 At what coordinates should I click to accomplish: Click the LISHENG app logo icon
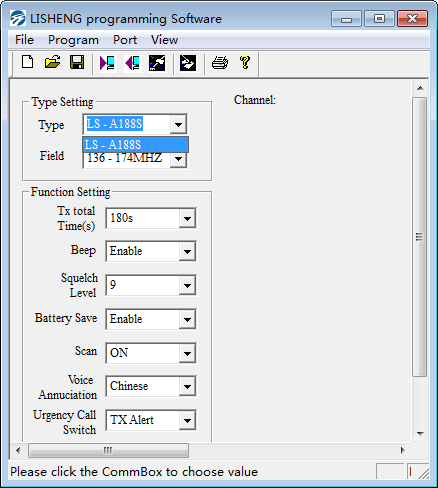tap(17, 18)
